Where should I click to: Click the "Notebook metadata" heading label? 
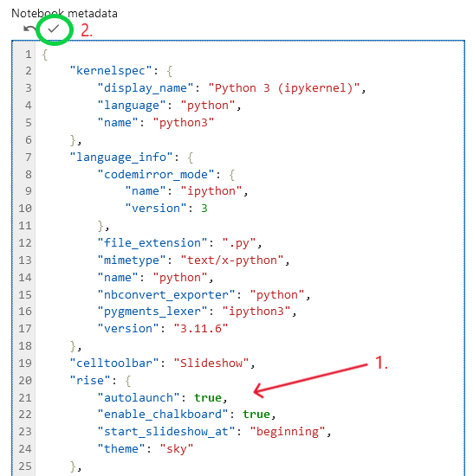[64, 13]
